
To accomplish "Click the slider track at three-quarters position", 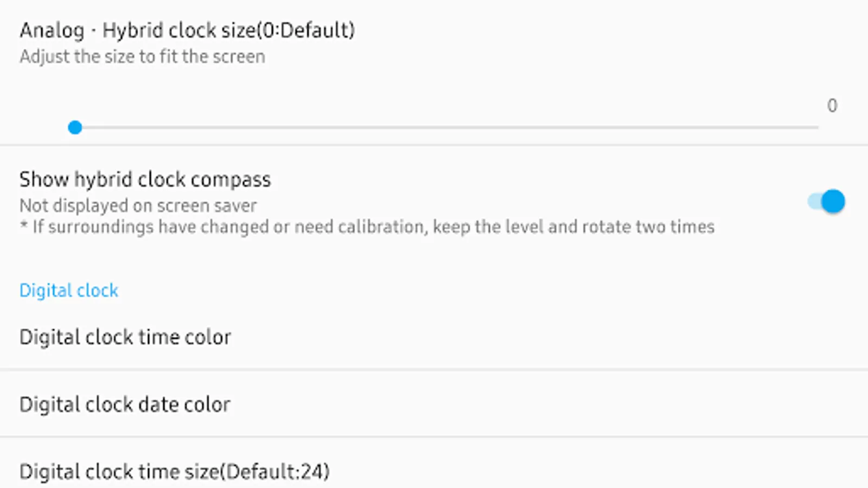I will pos(633,127).
